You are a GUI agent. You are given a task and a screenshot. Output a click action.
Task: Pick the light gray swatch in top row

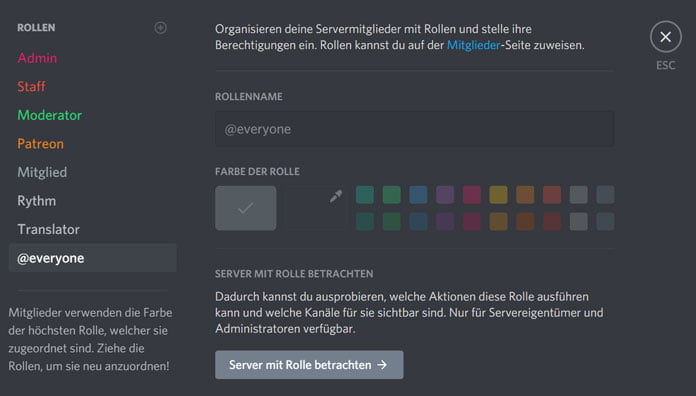pyautogui.click(x=579, y=195)
